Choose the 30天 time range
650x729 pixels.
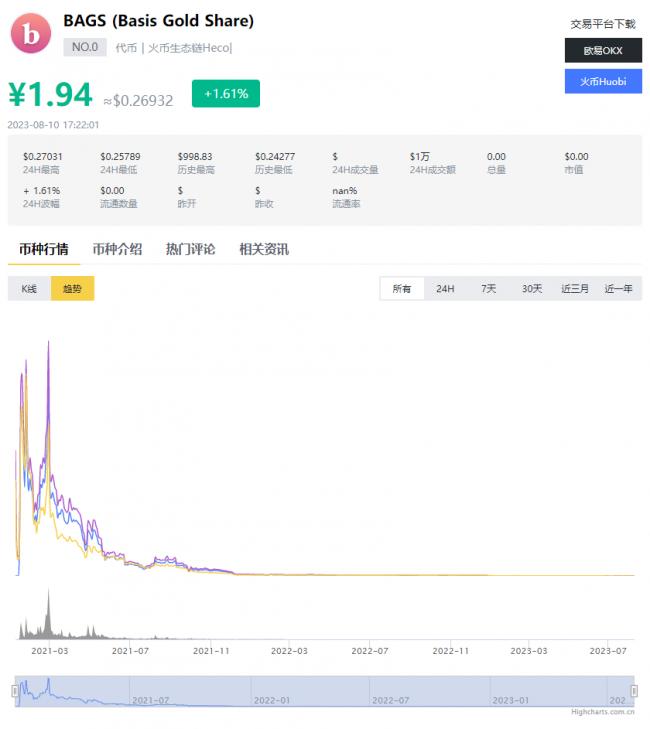pyautogui.click(x=532, y=289)
